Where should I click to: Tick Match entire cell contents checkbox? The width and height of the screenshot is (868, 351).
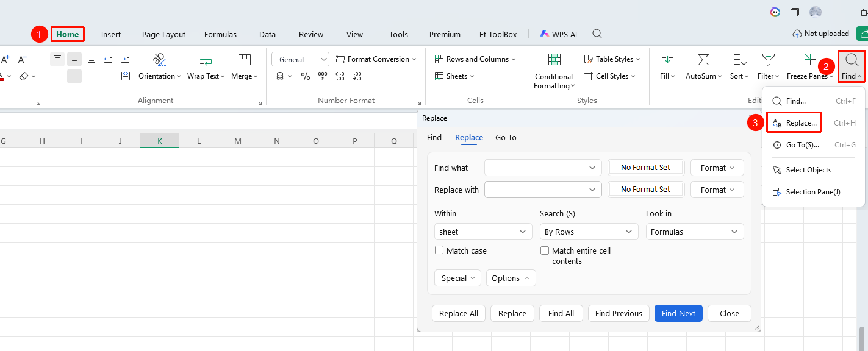click(545, 250)
